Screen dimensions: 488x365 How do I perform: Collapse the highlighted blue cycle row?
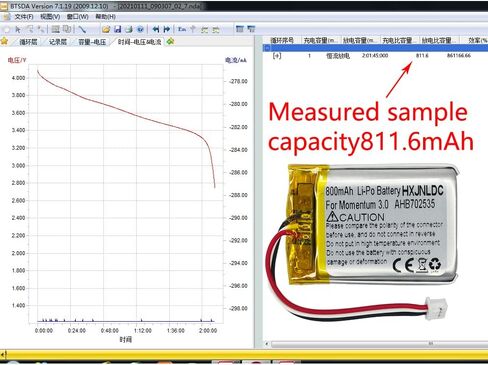tap(267, 48)
